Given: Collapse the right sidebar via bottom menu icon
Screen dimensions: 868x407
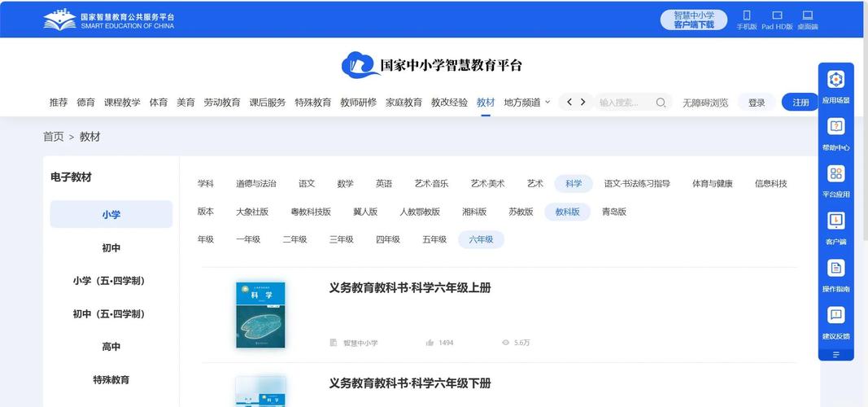Looking at the screenshot, I should click(835, 355).
